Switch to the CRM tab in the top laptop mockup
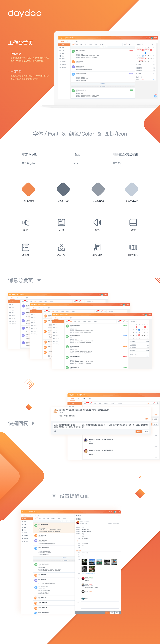The image size is (160, 644). tap(72, 41)
